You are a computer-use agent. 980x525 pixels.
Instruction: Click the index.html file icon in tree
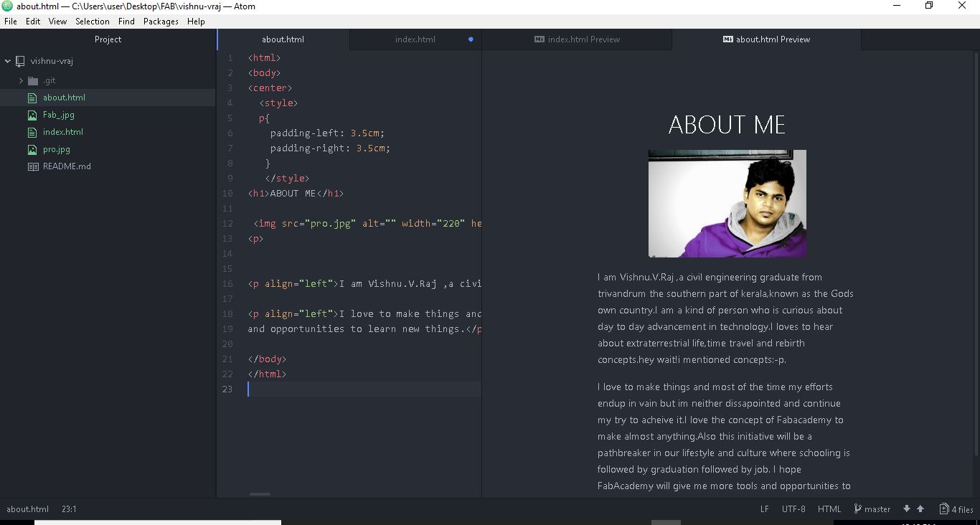32,132
